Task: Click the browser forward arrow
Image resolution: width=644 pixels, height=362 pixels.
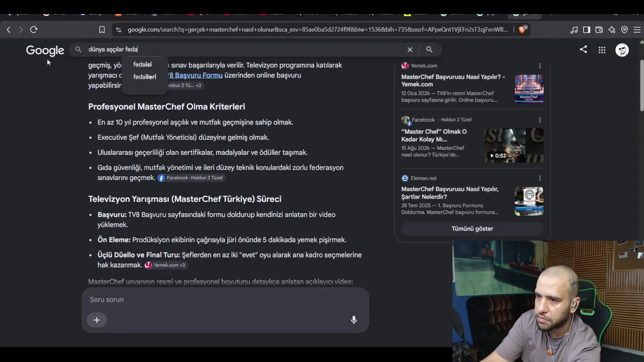Action: pos(21,30)
